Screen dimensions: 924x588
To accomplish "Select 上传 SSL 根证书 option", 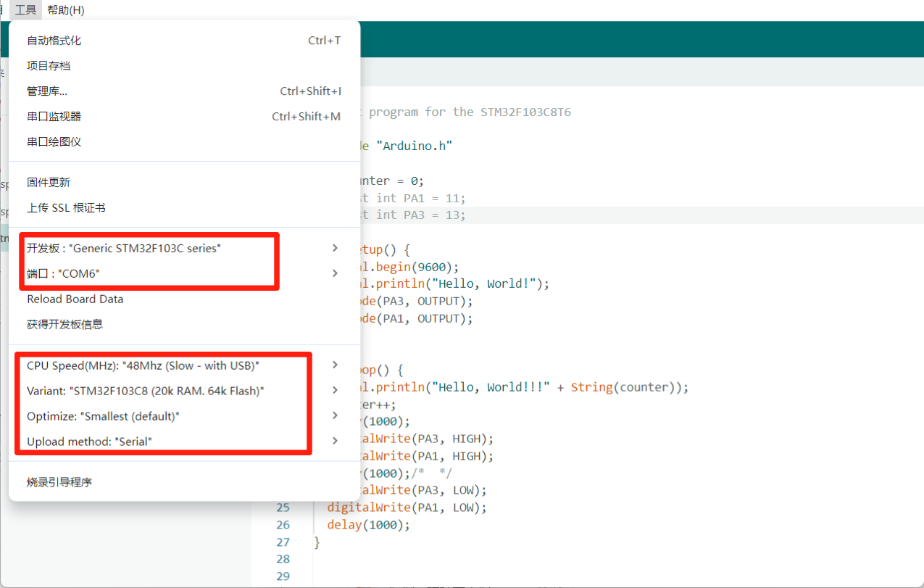I will click(66, 208).
